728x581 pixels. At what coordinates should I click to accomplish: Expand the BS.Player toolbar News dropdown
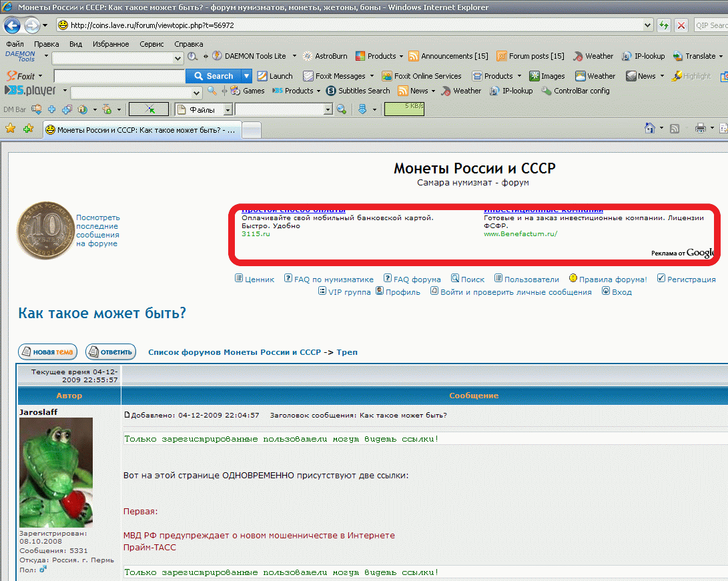(433, 91)
